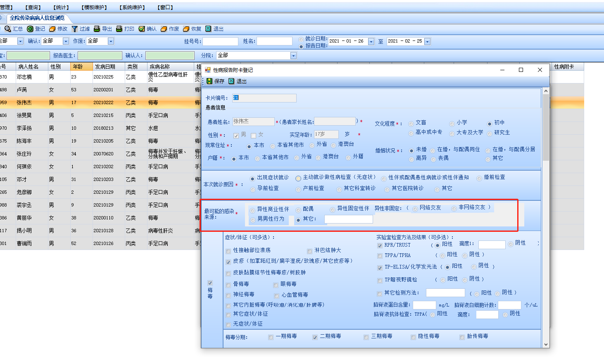The width and height of the screenshot is (604, 364).
Task: Click the 退出 icon in main toolbar
Action: click(209, 29)
